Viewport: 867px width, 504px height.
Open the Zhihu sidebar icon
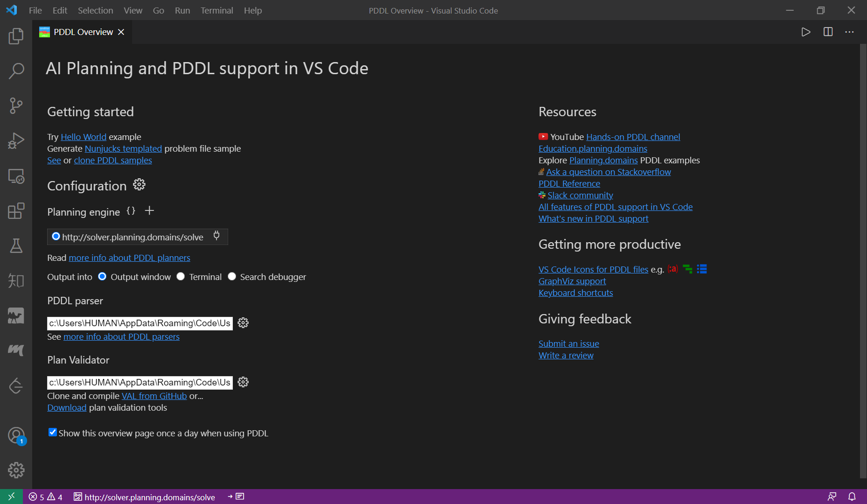(x=16, y=281)
